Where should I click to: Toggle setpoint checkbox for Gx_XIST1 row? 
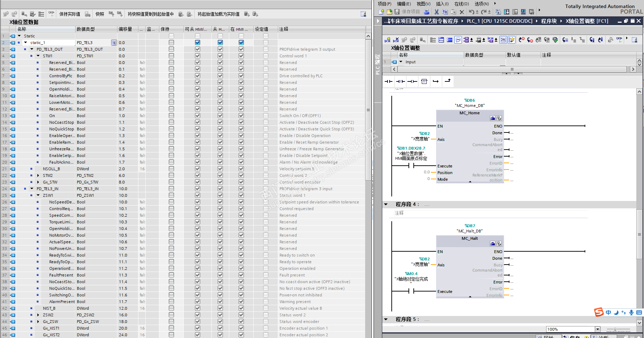click(x=266, y=328)
